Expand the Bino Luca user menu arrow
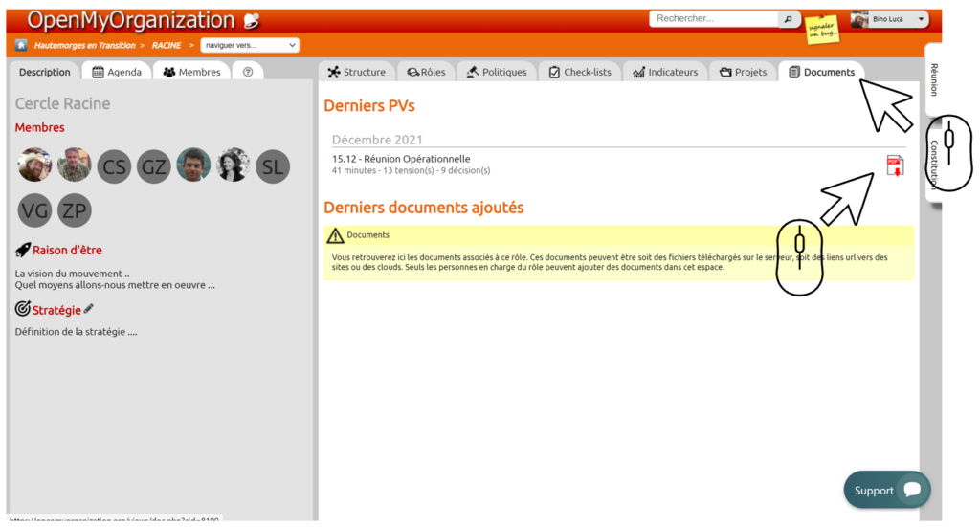The image size is (980, 527). (x=921, y=19)
